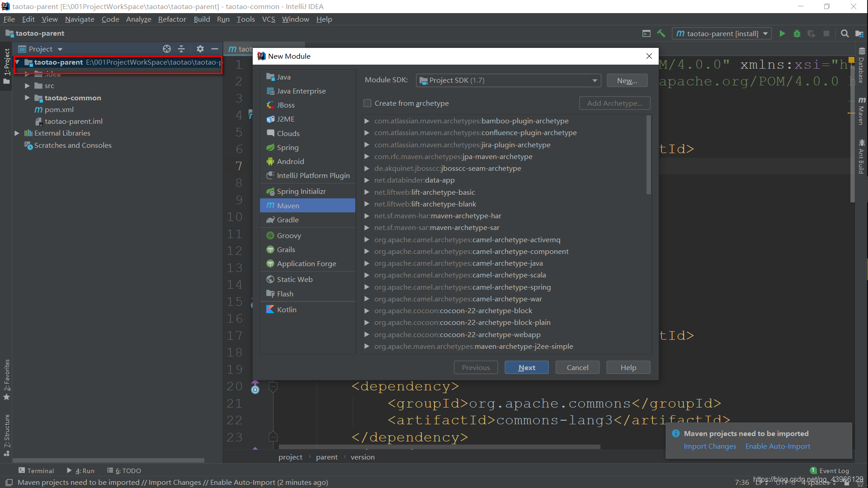Select the Groovy module type

point(308,236)
